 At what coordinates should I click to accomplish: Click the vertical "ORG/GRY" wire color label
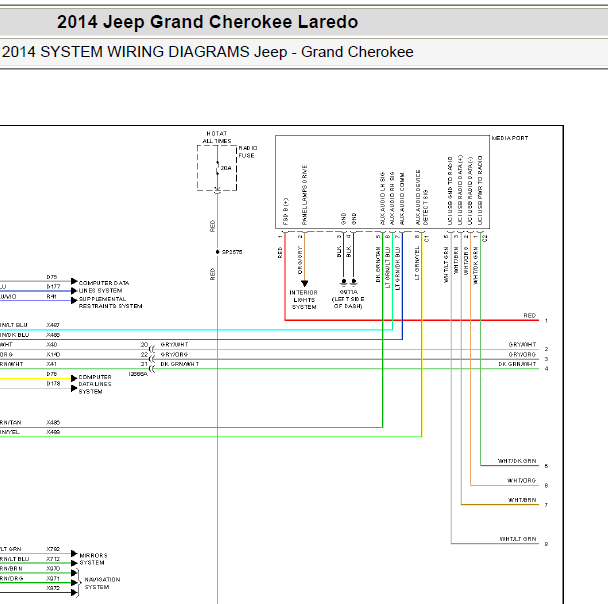(300, 260)
